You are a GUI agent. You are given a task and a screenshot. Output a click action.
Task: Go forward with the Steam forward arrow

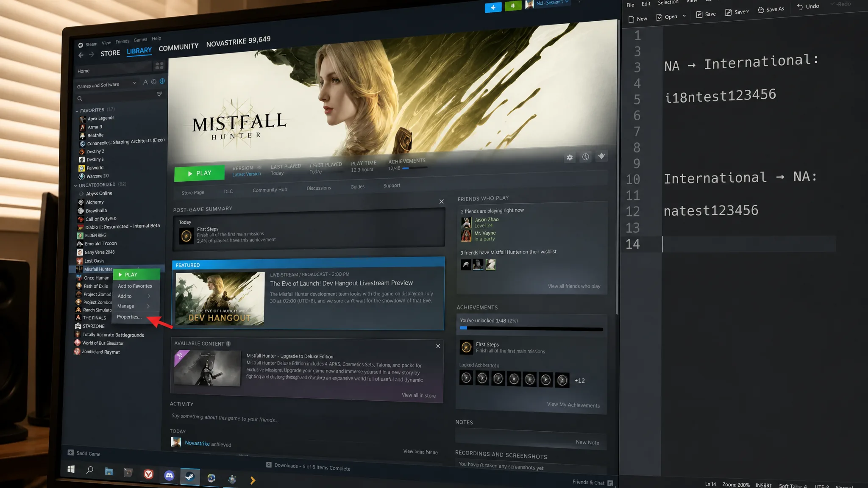tap(92, 54)
